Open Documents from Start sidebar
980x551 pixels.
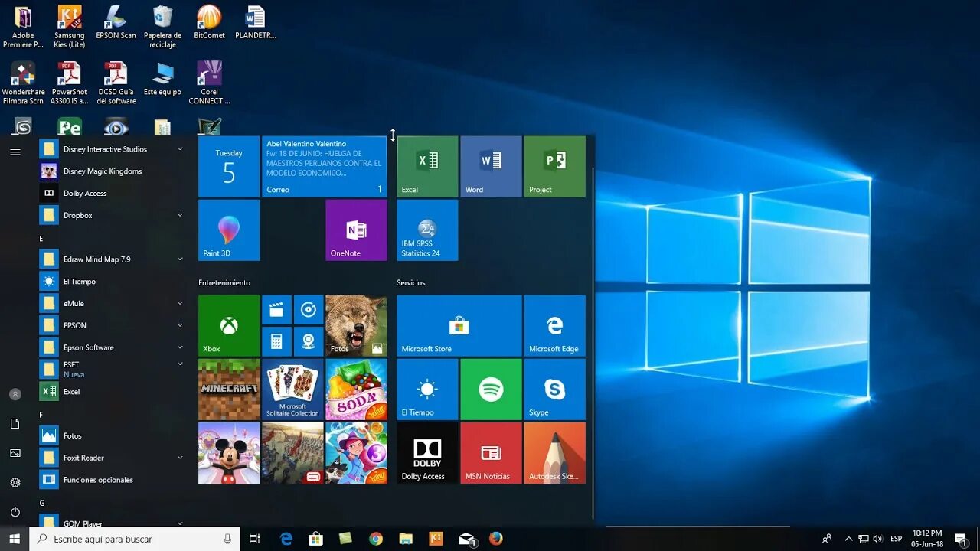[15, 424]
